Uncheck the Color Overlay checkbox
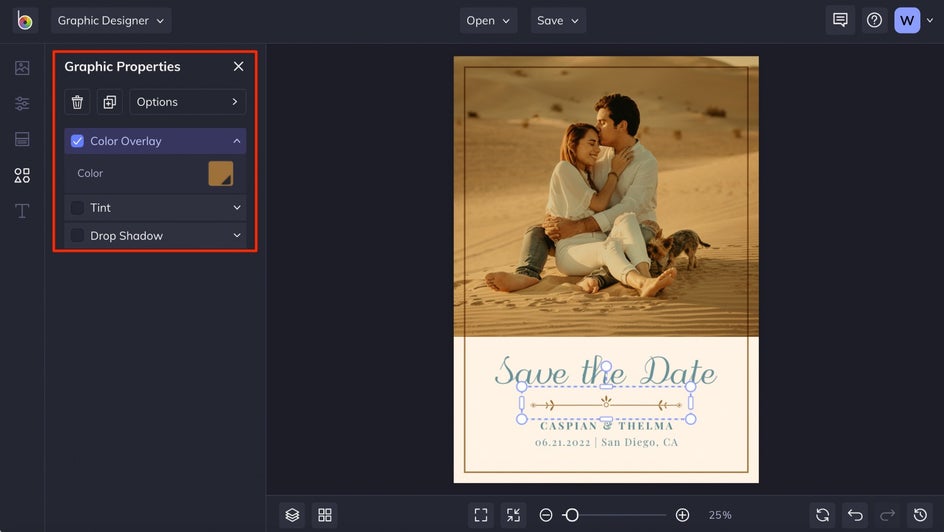The height and width of the screenshot is (532, 944). pyautogui.click(x=77, y=141)
